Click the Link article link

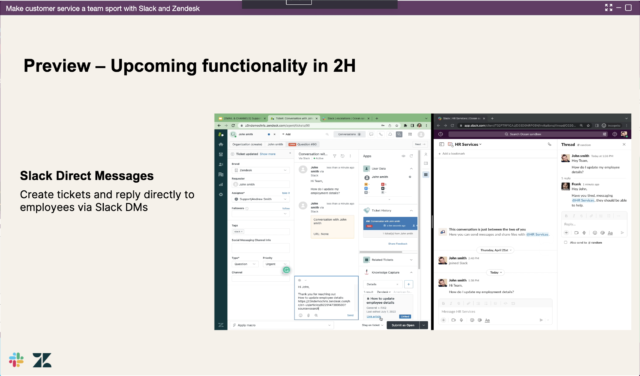pyautogui.click(x=373, y=316)
